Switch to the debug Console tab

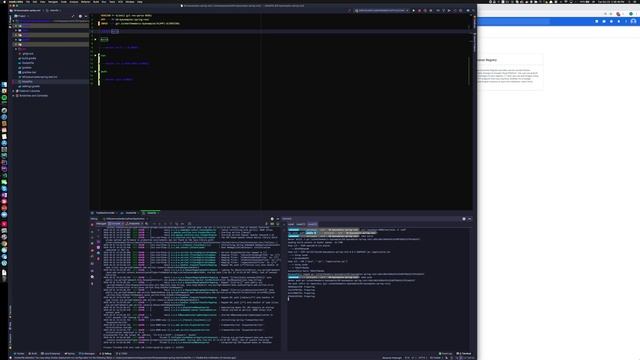click(116, 224)
